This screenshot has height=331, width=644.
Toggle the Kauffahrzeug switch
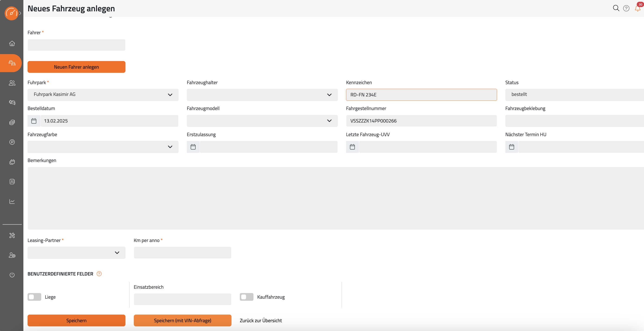coord(247,297)
